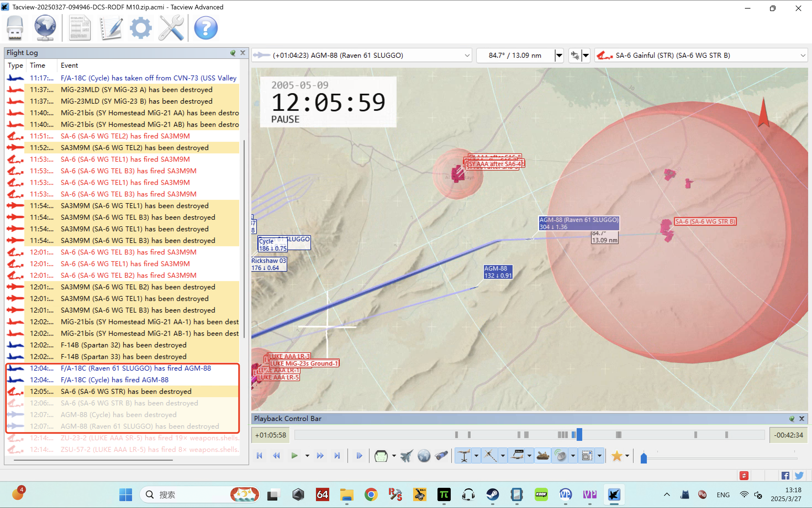The image size is (812, 508).
Task: Toggle the aircraft altitude pole display
Action: tap(464, 455)
